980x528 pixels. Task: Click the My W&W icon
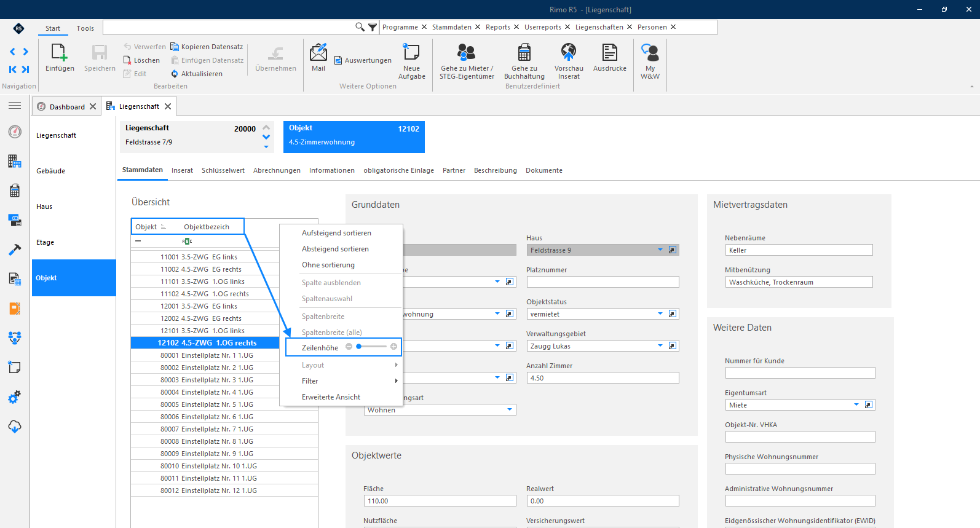650,52
